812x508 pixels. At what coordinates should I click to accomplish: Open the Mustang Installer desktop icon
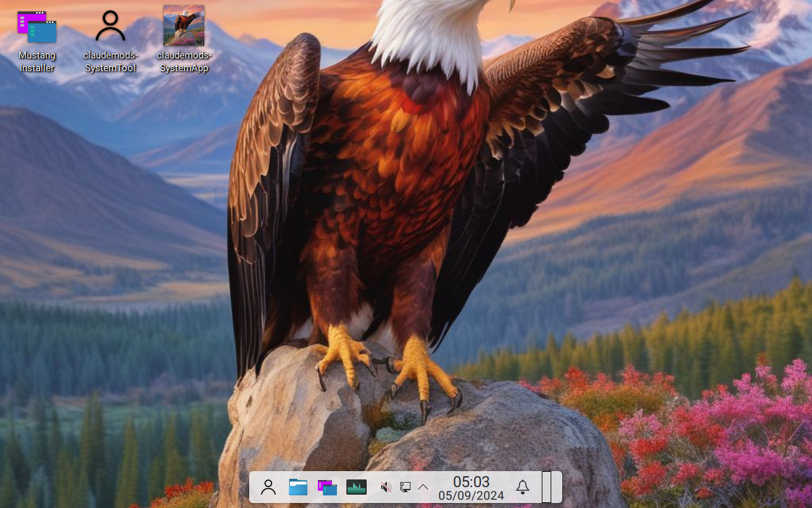(x=37, y=27)
